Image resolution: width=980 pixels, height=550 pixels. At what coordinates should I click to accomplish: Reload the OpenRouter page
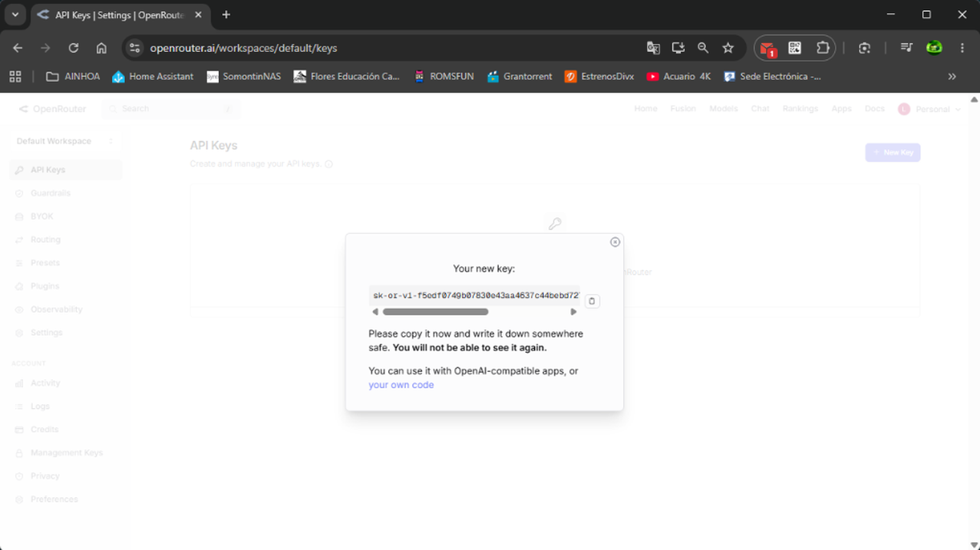(x=74, y=48)
